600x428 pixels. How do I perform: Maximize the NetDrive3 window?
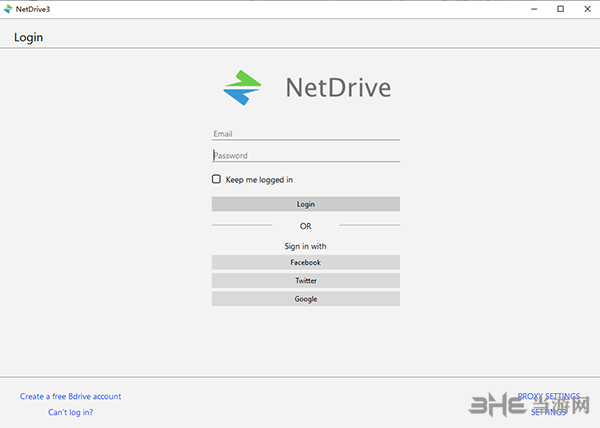pyautogui.click(x=561, y=9)
